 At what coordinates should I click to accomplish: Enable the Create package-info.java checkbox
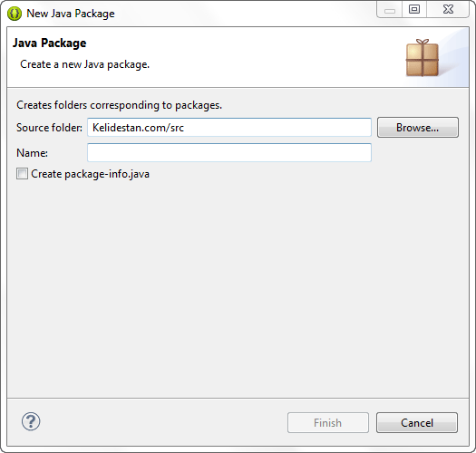click(x=22, y=174)
